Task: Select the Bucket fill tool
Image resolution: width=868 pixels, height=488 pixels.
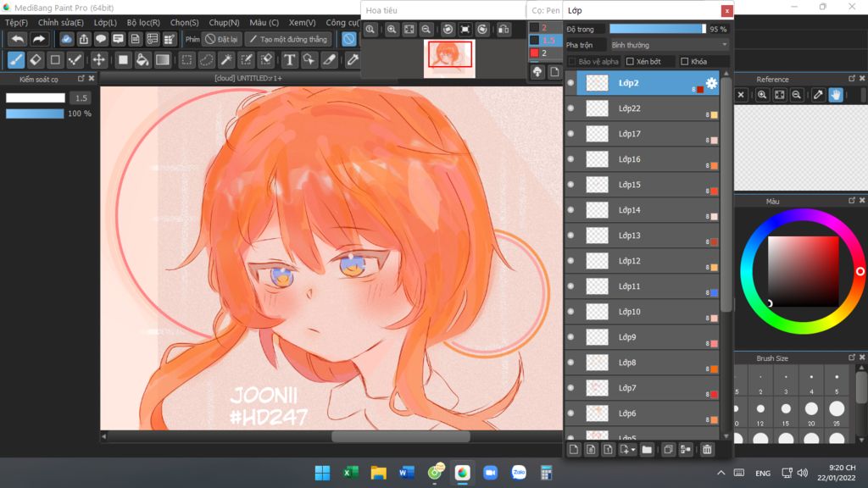Action: 142,60
